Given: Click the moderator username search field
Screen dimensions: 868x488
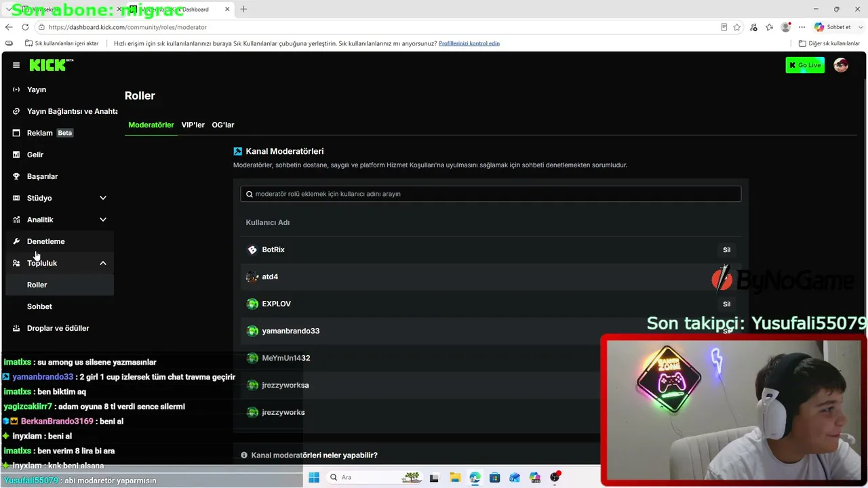Looking at the screenshot, I should click(x=491, y=194).
